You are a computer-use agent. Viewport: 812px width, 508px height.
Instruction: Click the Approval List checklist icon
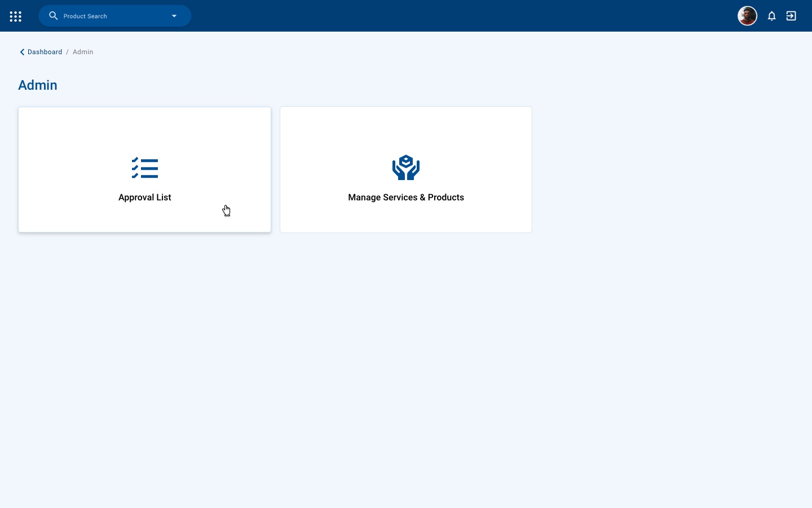click(145, 168)
